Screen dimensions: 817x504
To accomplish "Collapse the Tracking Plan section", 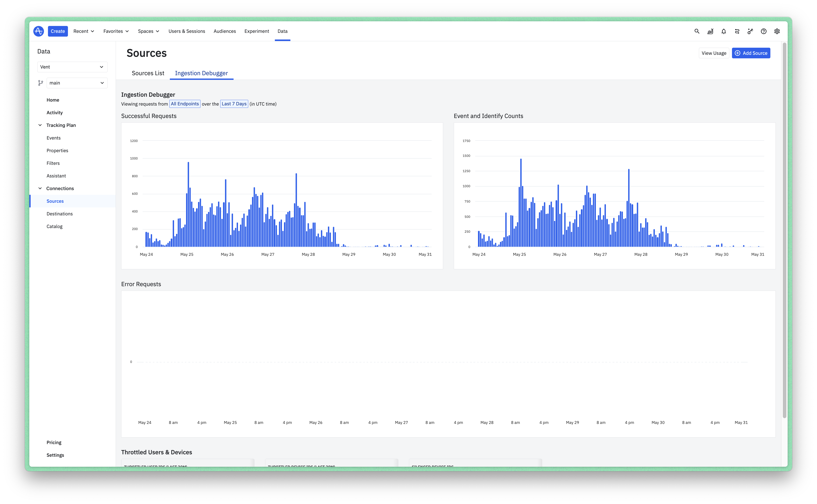I will click(x=40, y=125).
